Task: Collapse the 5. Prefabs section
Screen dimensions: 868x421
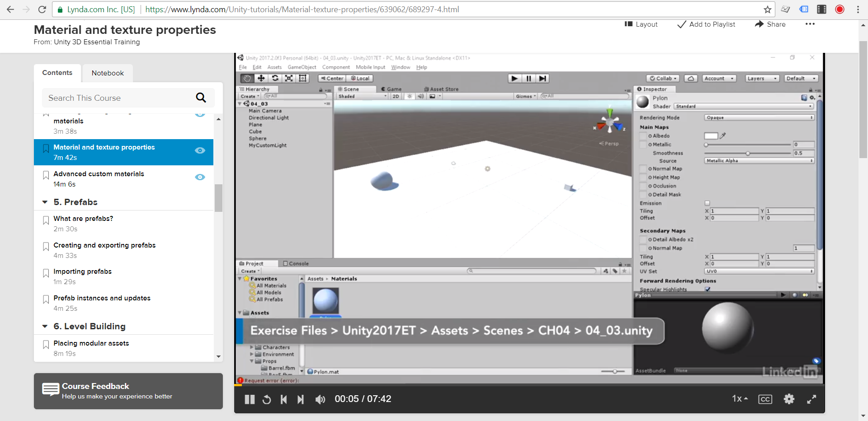Action: point(45,202)
